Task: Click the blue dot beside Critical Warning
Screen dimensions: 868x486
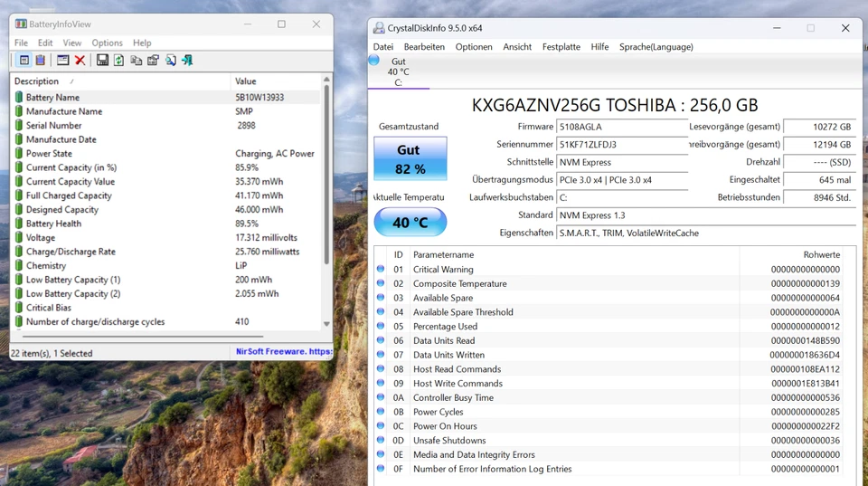Action: point(381,269)
